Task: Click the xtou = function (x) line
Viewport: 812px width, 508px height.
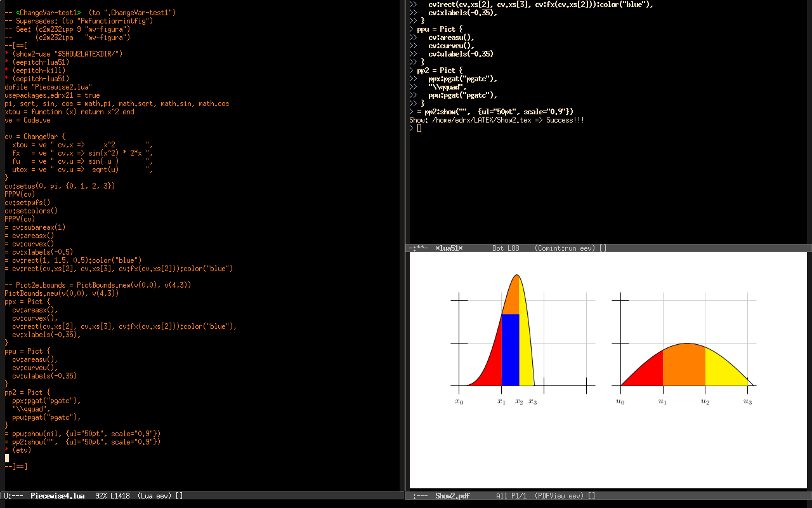Action: [x=69, y=112]
